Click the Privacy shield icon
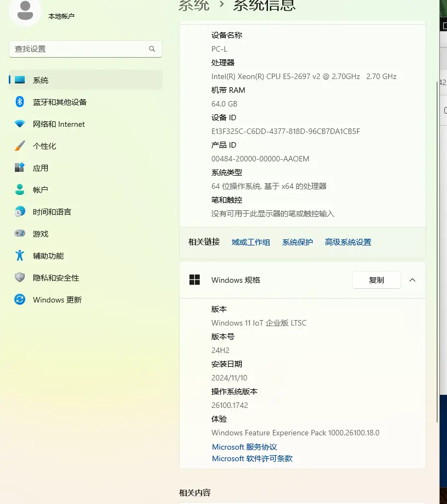Image resolution: width=447 pixels, height=504 pixels. click(20, 277)
